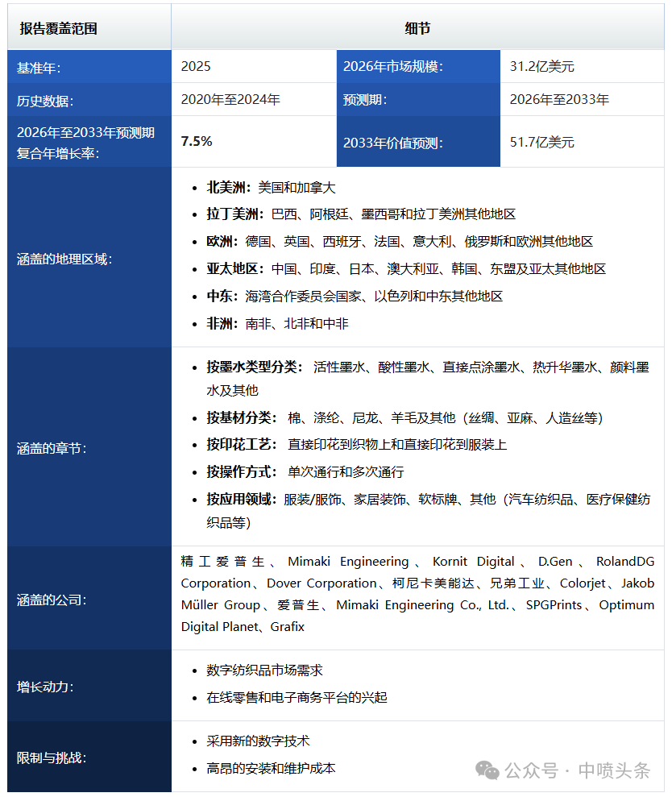Click the 报告覆盖范围 header cell
Screen dimensions: 672x797
[89, 27]
